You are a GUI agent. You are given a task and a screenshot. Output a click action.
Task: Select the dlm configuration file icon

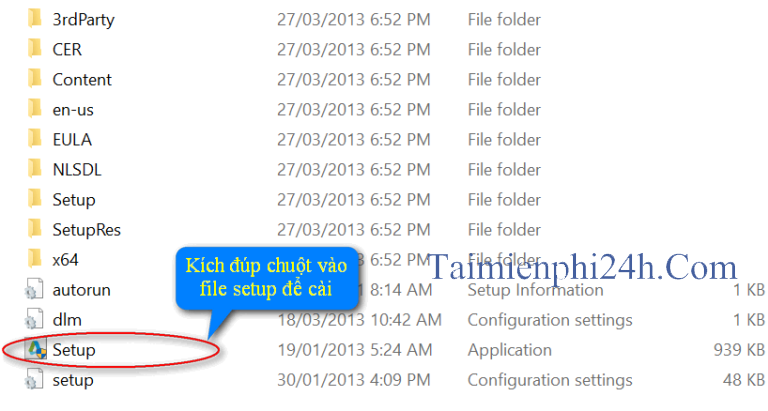34,319
